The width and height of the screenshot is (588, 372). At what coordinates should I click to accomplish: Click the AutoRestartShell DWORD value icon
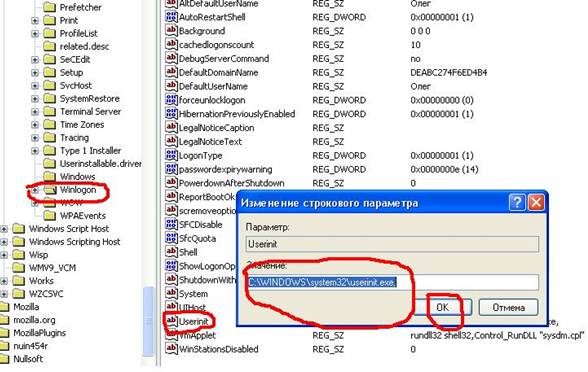click(171, 17)
